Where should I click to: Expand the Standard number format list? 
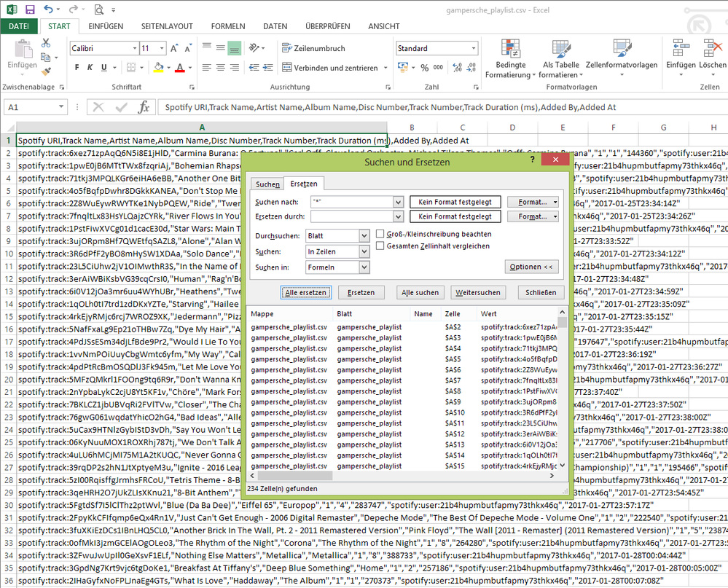coord(474,48)
